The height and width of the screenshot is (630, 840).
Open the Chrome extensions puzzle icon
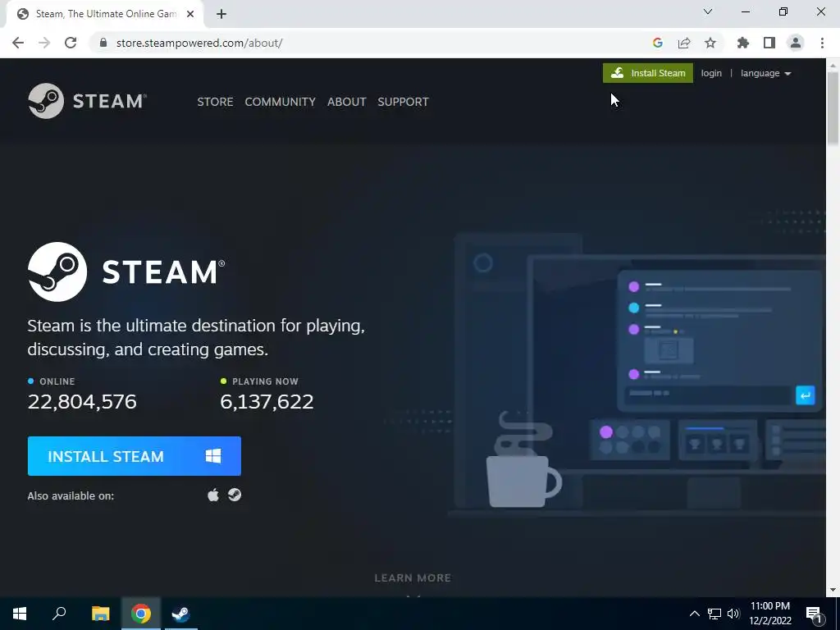pos(743,43)
